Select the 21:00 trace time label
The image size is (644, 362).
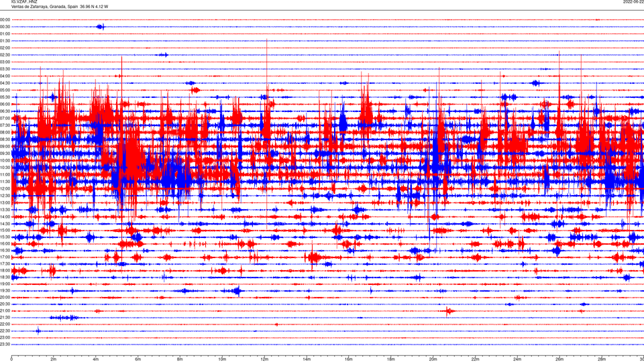pyautogui.click(x=5, y=311)
